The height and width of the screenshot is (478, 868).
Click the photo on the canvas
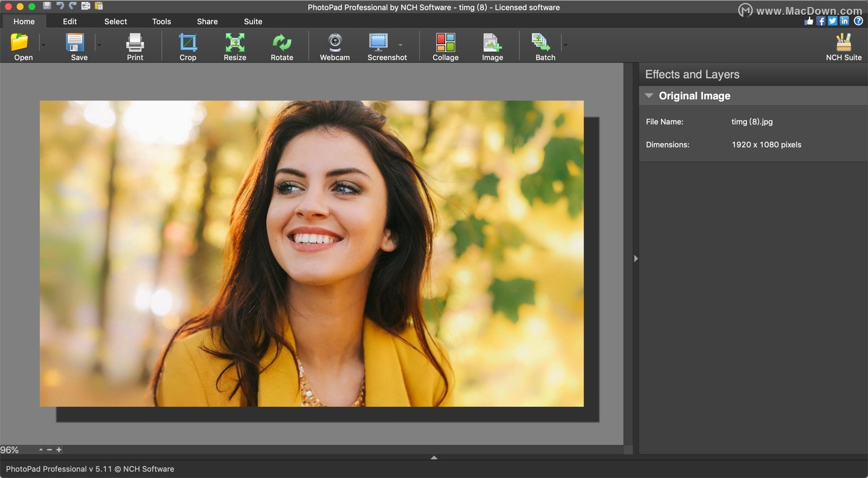tap(311, 253)
